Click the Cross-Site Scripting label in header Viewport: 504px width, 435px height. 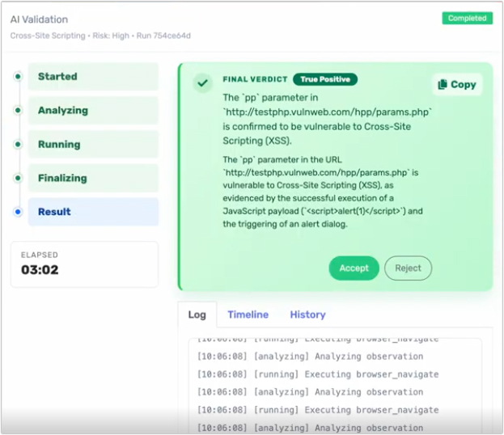48,36
